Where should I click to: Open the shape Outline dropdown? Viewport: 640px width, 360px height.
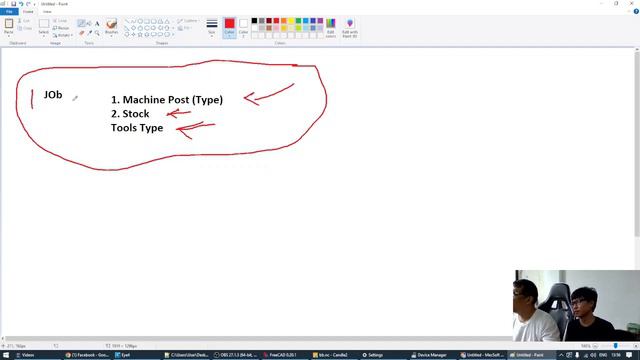coord(188,21)
